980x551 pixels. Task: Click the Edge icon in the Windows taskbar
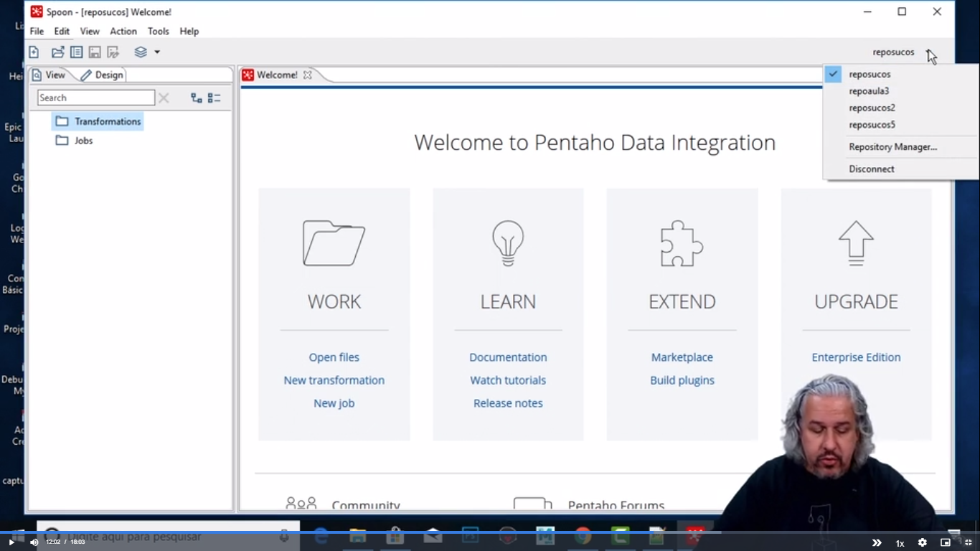tap(321, 535)
